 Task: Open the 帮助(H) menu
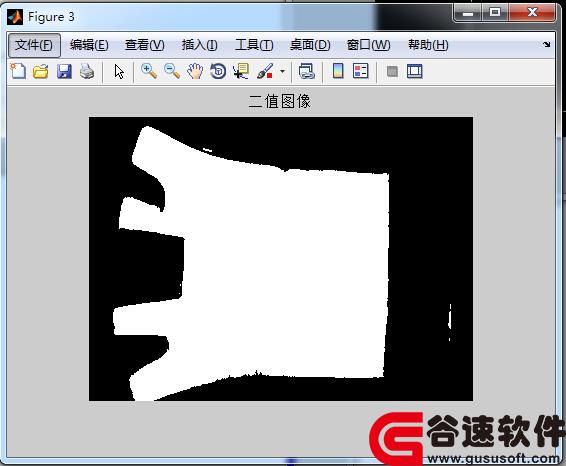428,45
